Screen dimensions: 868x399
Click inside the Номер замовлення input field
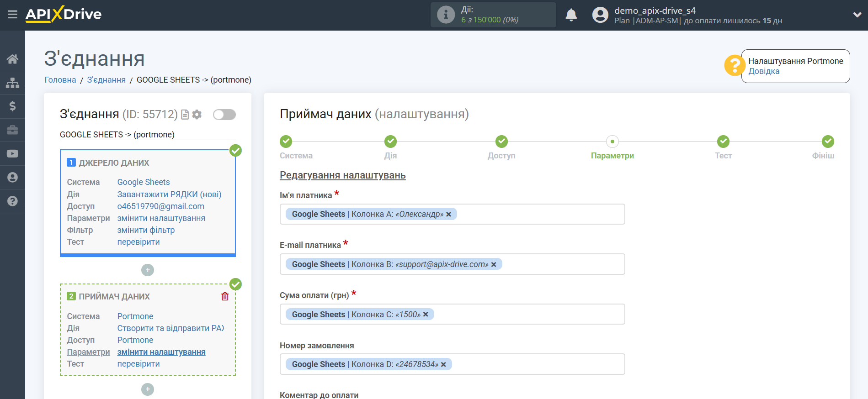tap(535, 364)
